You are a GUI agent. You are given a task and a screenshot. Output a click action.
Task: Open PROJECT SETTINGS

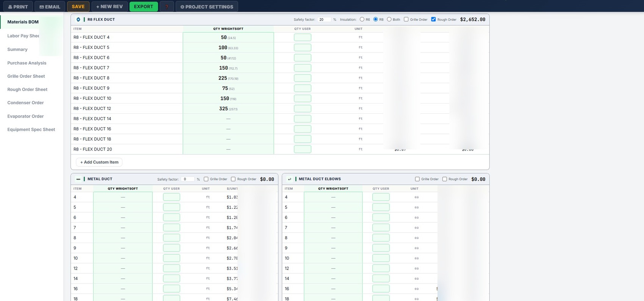[207, 6]
